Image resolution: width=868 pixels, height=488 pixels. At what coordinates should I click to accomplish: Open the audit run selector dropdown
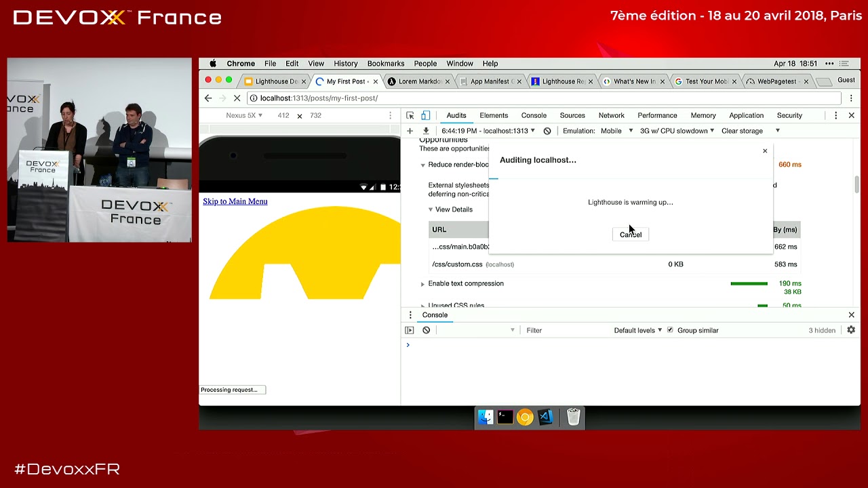coord(488,131)
